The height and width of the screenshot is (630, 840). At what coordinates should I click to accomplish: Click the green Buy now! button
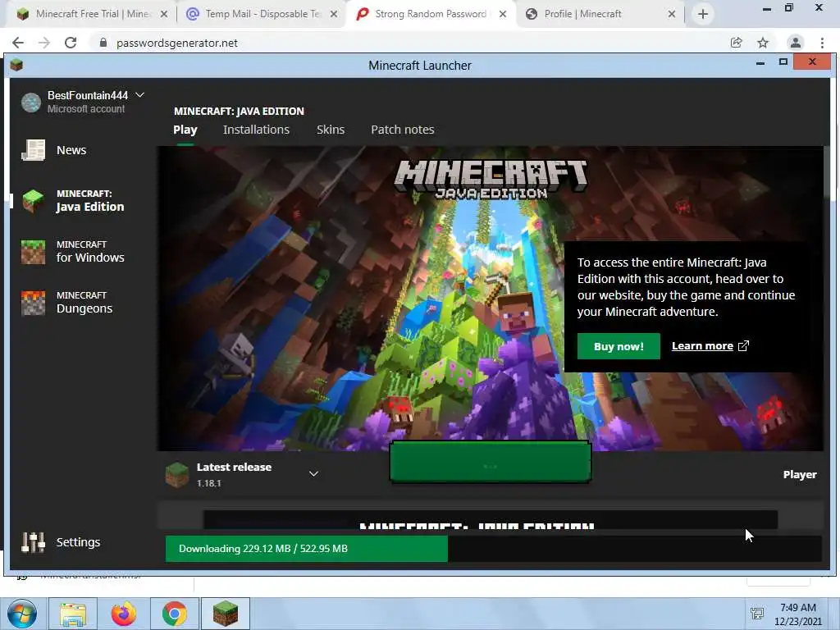coord(619,346)
